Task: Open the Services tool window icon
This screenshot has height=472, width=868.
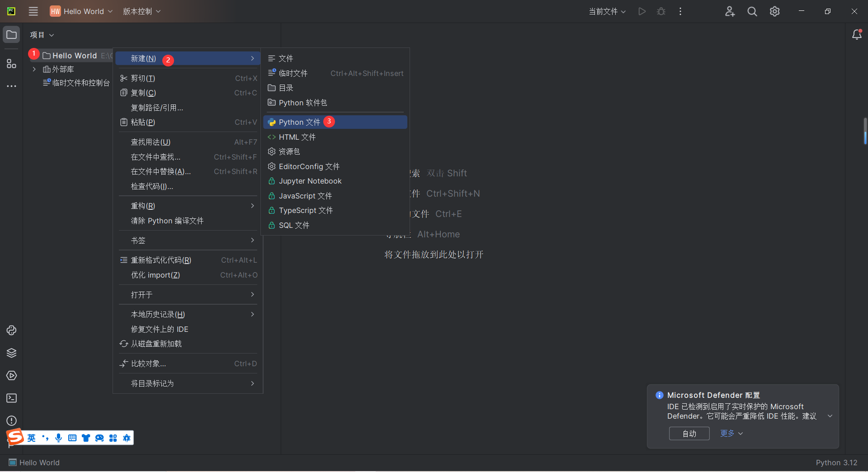Action: [11, 376]
